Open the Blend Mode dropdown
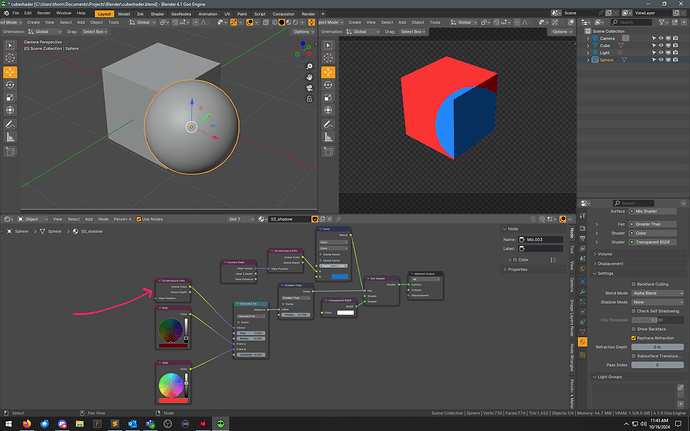The width and height of the screenshot is (690, 431). [x=657, y=293]
